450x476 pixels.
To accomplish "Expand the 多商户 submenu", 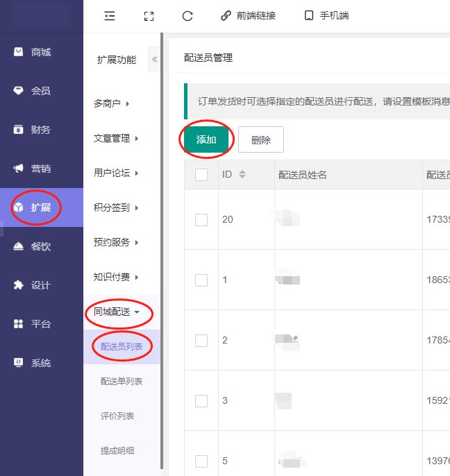I will (112, 103).
